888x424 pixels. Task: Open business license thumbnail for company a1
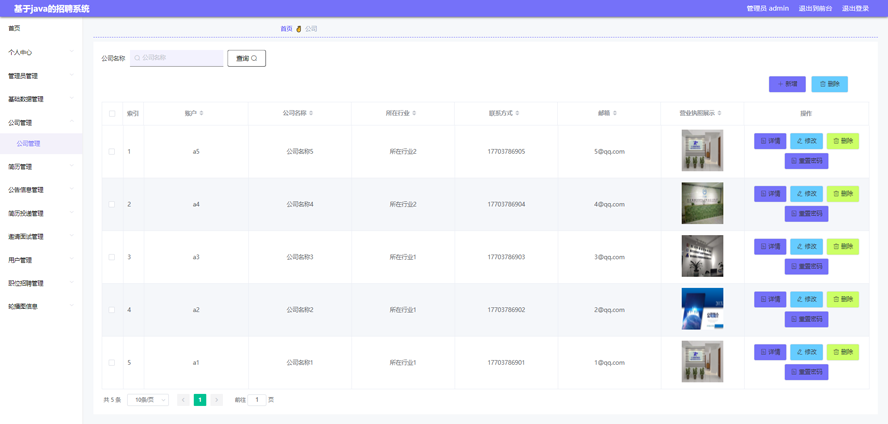(702, 362)
